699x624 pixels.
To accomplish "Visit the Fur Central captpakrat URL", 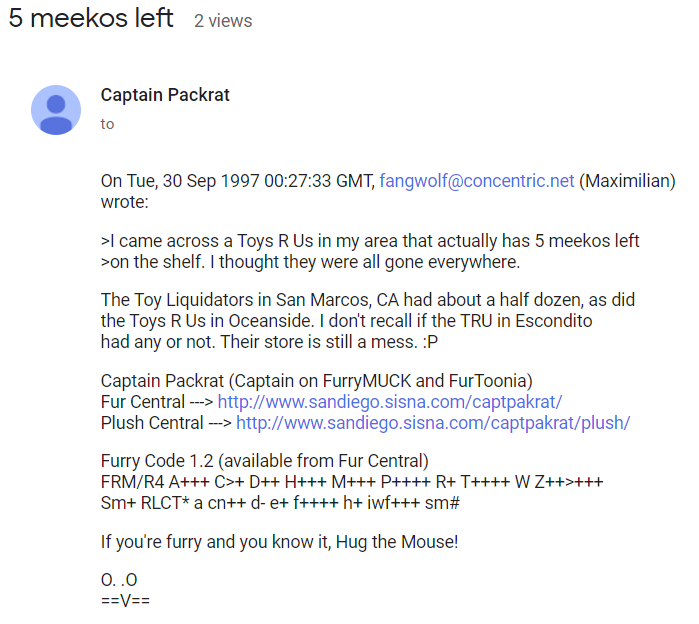I will click(x=390, y=402).
